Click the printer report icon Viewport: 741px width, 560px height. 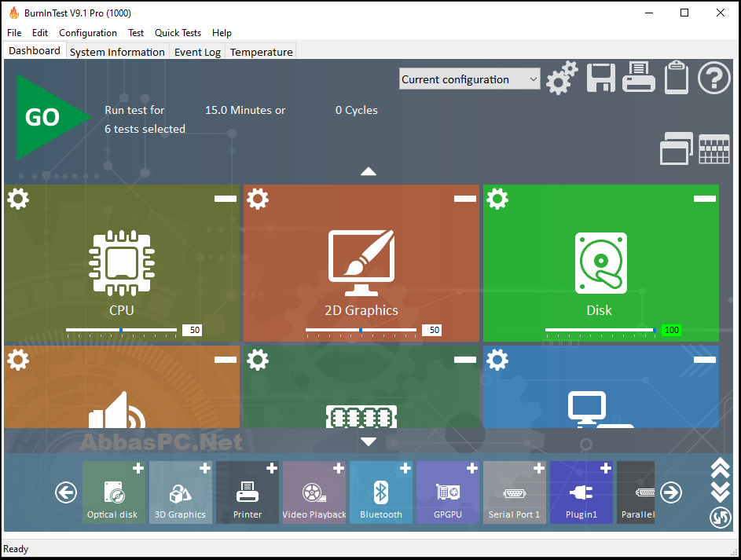[638, 77]
